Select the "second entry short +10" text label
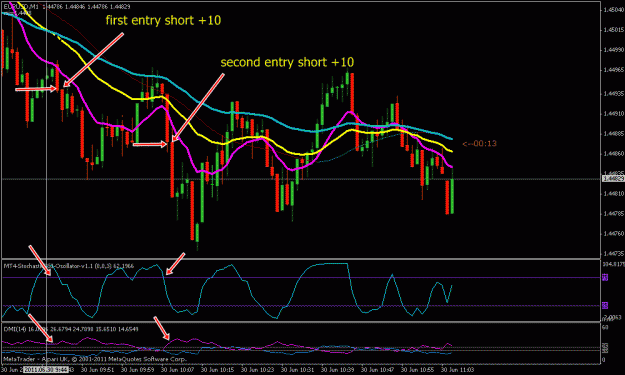 pyautogui.click(x=287, y=62)
